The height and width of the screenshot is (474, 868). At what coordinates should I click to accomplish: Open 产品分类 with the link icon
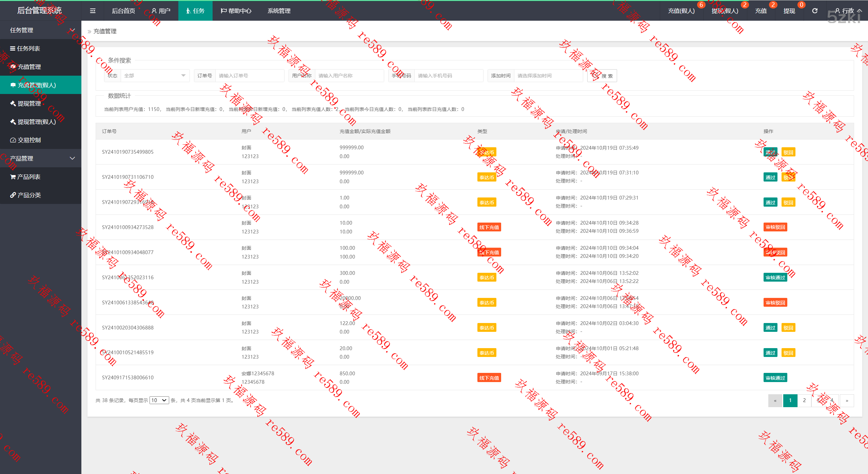click(29, 195)
